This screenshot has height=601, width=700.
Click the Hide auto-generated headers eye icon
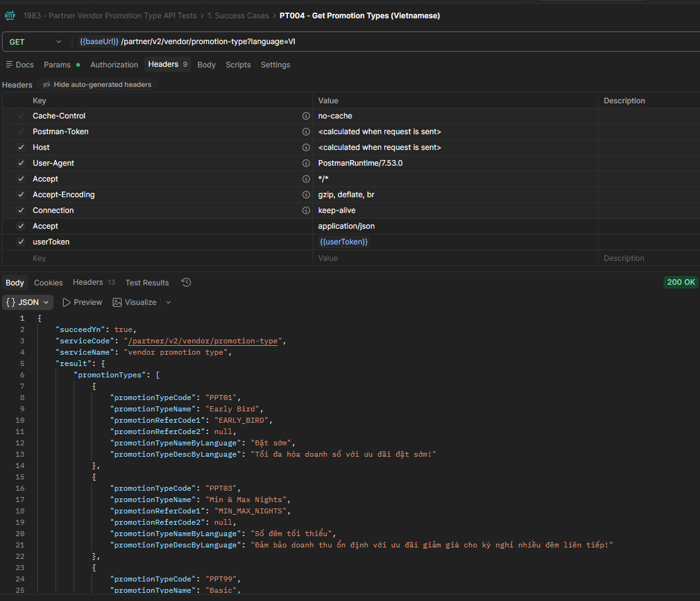47,84
